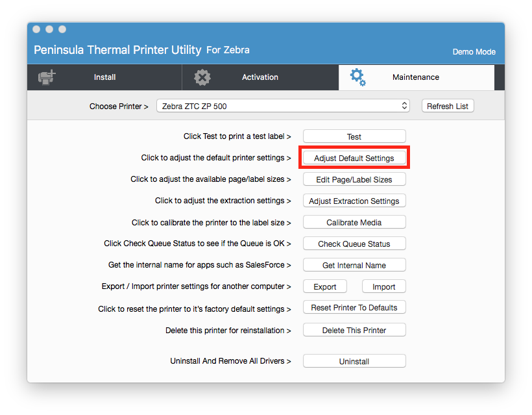Viewport: 532px width, 415px height.
Task: Click 'Uninstall And Remove All Drivers >' text
Action: pyautogui.click(x=230, y=360)
